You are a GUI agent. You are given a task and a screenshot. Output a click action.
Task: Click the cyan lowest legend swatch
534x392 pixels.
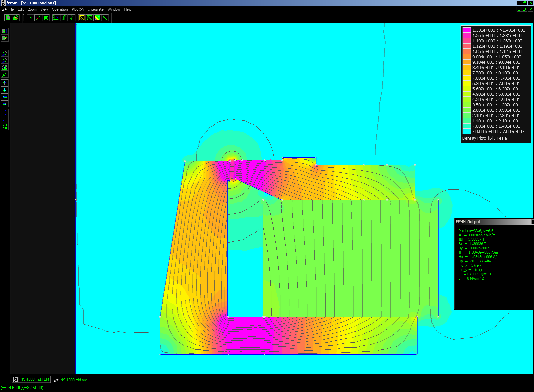click(x=467, y=131)
